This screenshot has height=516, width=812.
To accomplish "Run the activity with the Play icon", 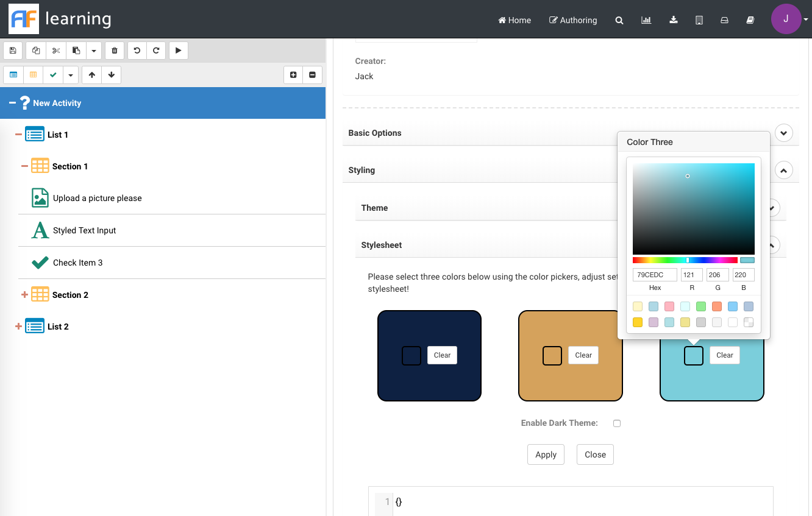I will [x=178, y=51].
